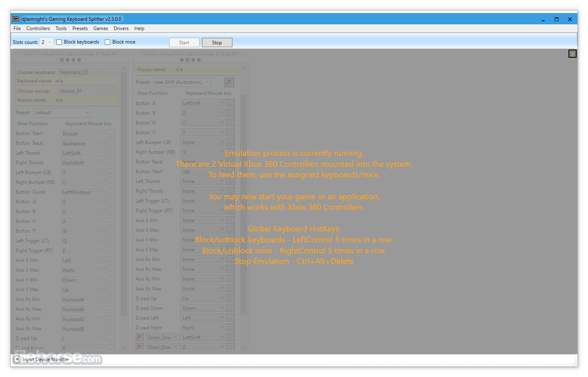The height and width of the screenshot is (377, 588).
Task: Enable the Block keyboards checkbox
Action: 59,42
